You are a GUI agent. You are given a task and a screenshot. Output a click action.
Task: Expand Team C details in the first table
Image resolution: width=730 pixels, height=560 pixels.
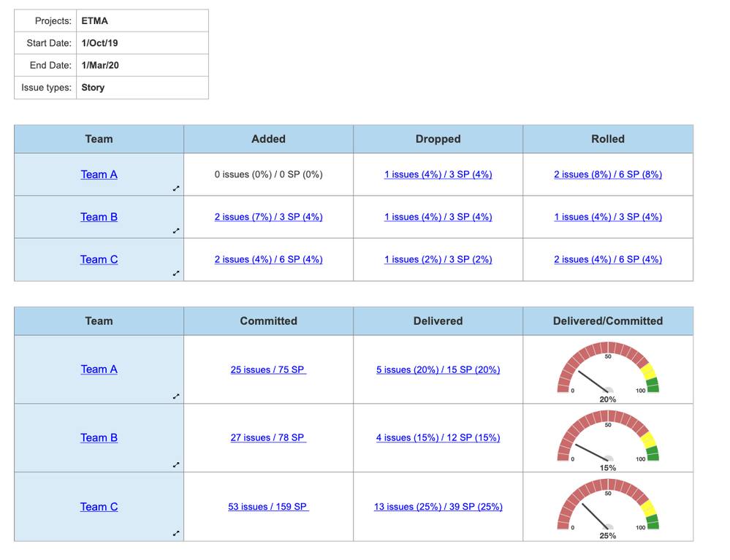175,273
